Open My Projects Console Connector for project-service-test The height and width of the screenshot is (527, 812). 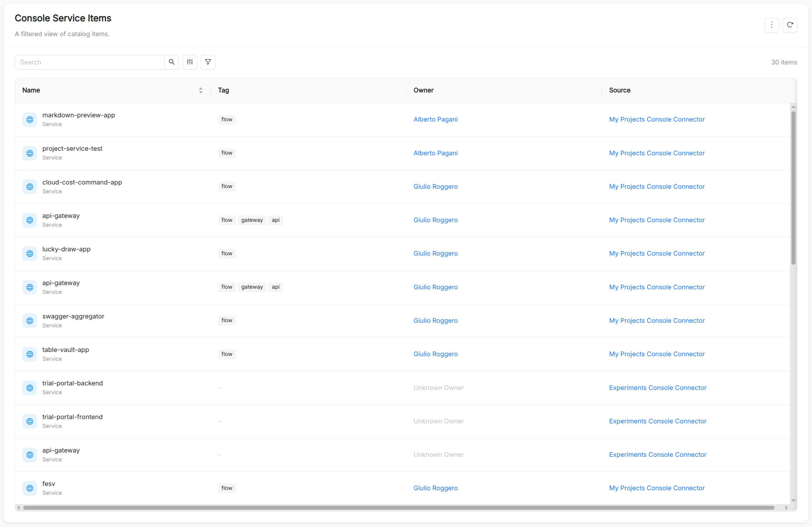[x=657, y=153]
